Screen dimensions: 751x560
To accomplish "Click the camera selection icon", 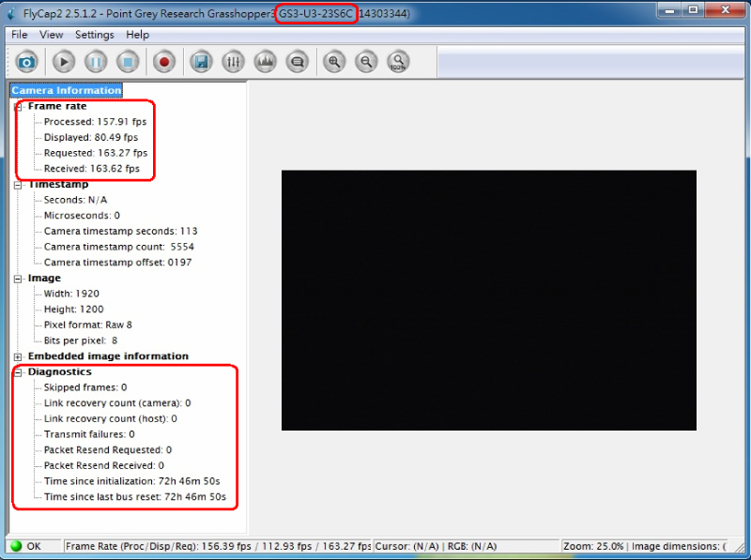I will tap(27, 62).
